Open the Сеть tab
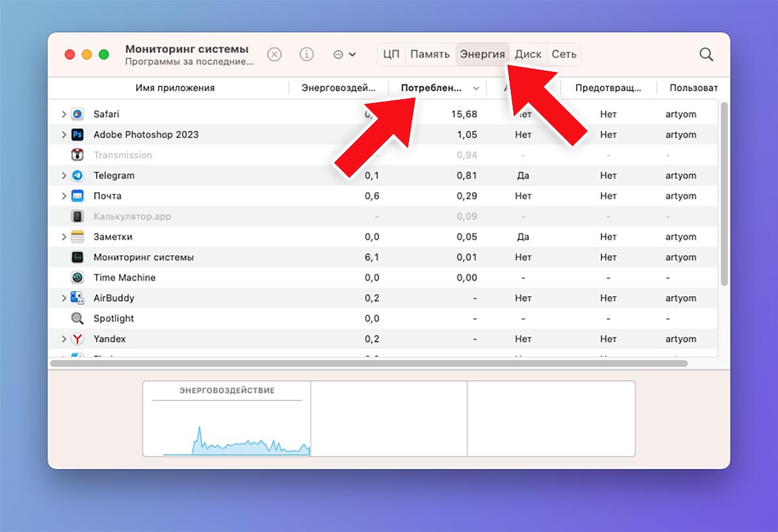 [563, 54]
